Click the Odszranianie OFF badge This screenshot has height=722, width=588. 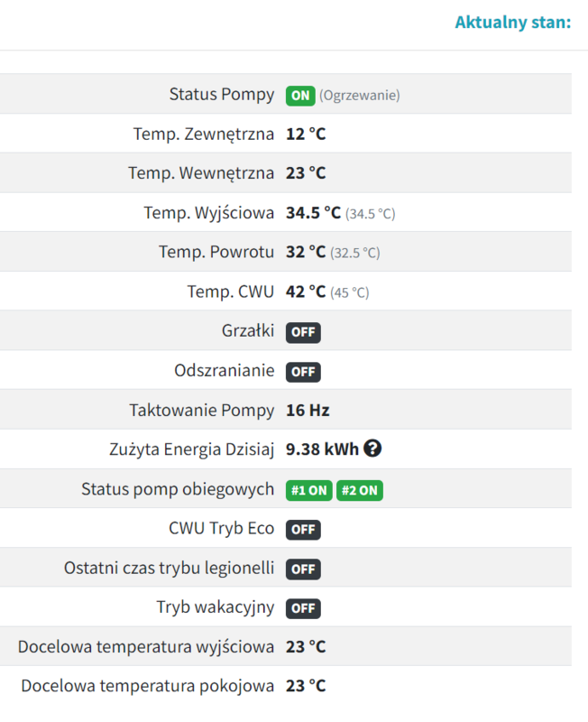click(x=303, y=372)
